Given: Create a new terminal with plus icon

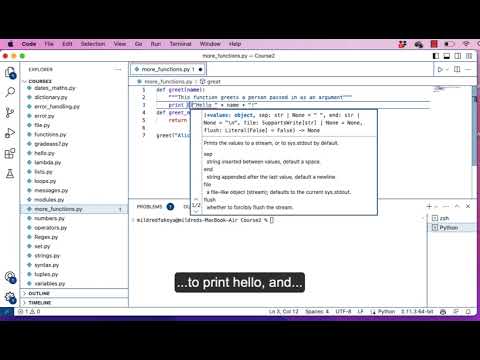Looking at the screenshot, I should click(x=429, y=206).
